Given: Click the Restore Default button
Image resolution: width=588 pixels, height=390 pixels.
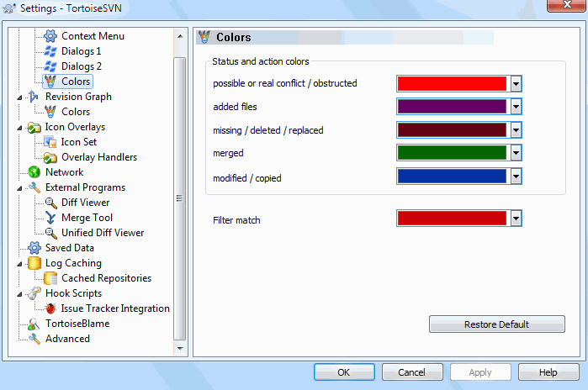Looking at the screenshot, I should [x=497, y=324].
